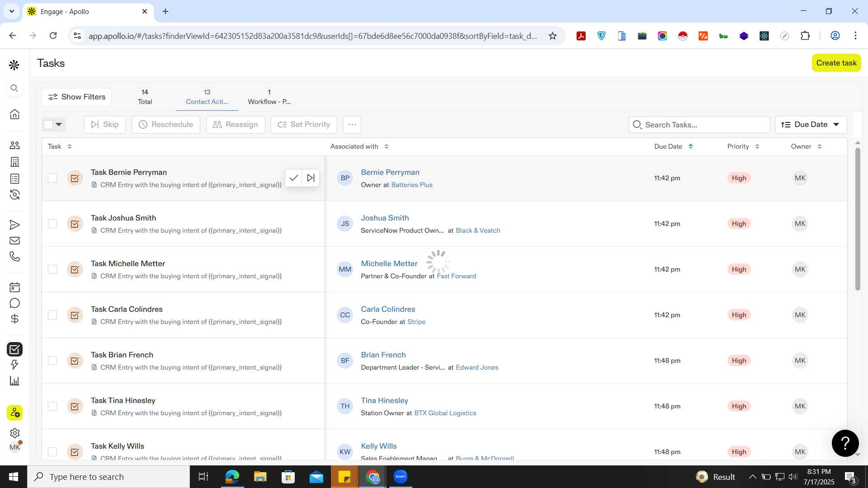Open more actions ellipsis menu
Screen dimensions: 868x488
[352, 124]
